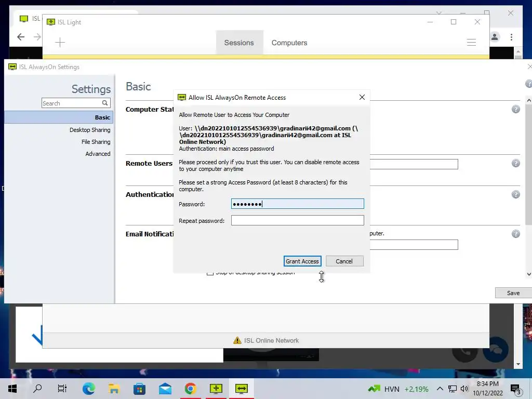Open clock and date panel
This screenshot has height=399, width=532.
pyautogui.click(x=487, y=389)
